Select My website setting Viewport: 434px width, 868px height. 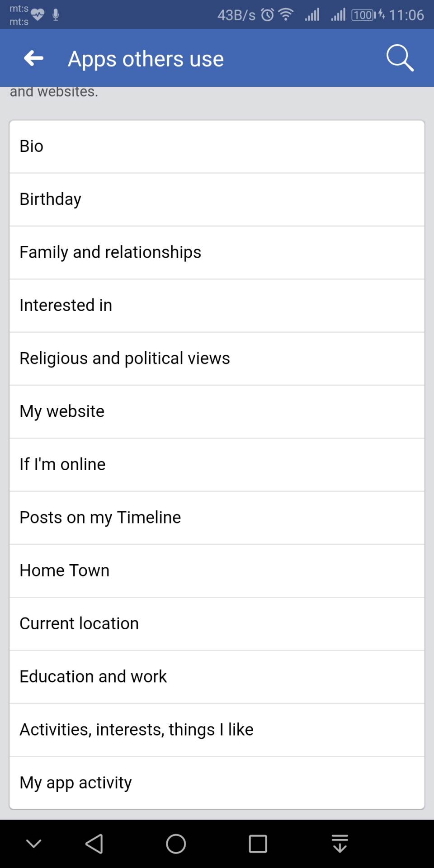pos(217,411)
